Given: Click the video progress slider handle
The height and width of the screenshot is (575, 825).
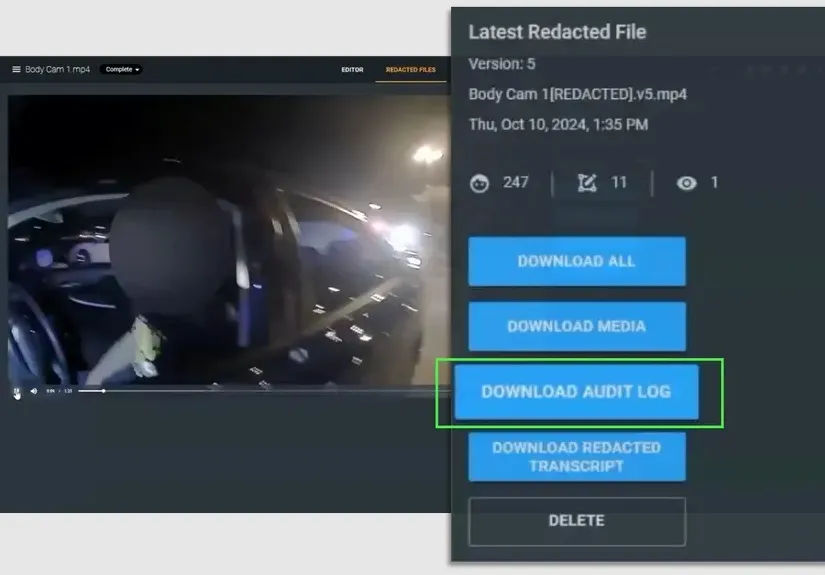Looking at the screenshot, I should pos(103,391).
